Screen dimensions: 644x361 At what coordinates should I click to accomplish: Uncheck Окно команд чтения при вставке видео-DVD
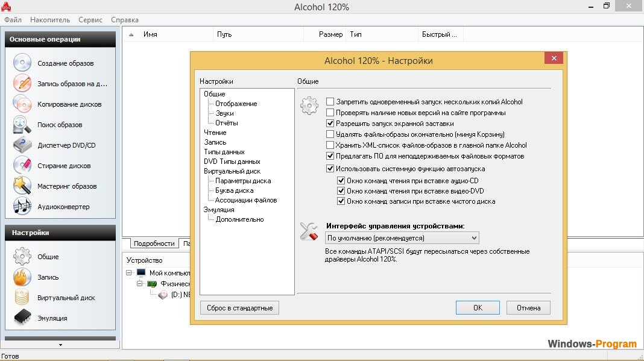click(x=341, y=190)
